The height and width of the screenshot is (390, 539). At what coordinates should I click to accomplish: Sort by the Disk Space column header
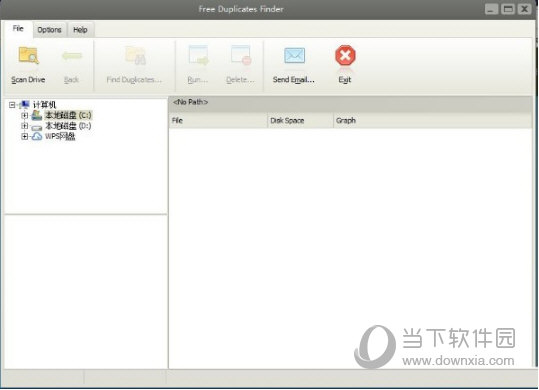pyautogui.click(x=300, y=121)
